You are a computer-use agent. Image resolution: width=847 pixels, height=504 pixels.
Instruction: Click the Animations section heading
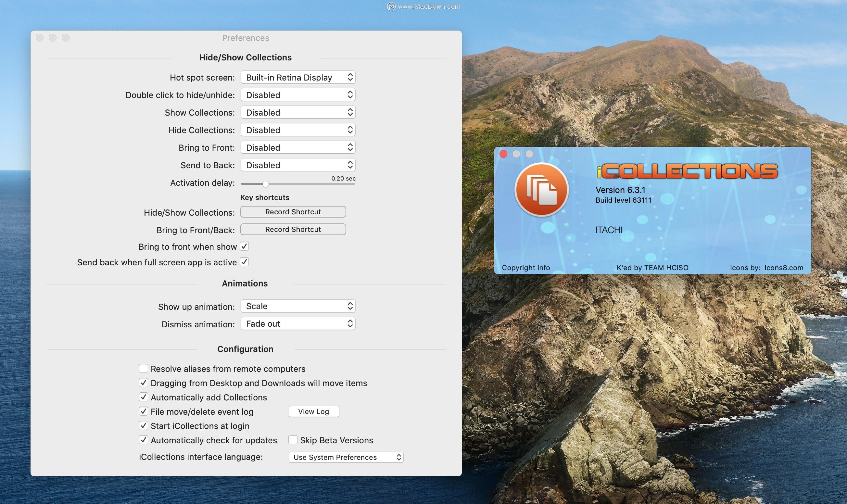245,283
